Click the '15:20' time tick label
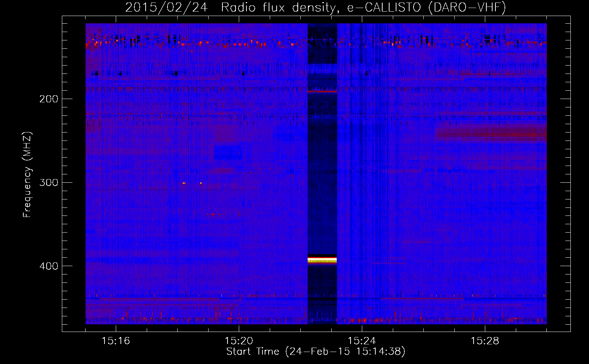This screenshot has width=589, height=364. pyautogui.click(x=239, y=341)
